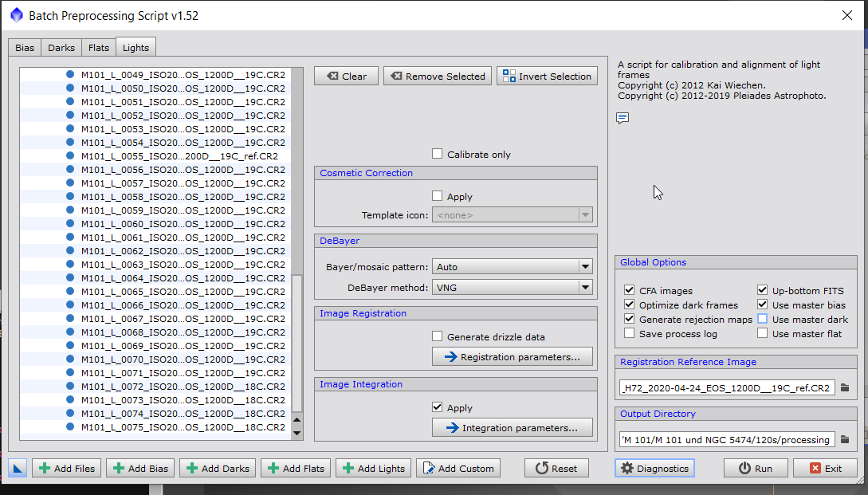Open the Template icon dropdown
This screenshot has width=868, height=495.
pos(512,215)
